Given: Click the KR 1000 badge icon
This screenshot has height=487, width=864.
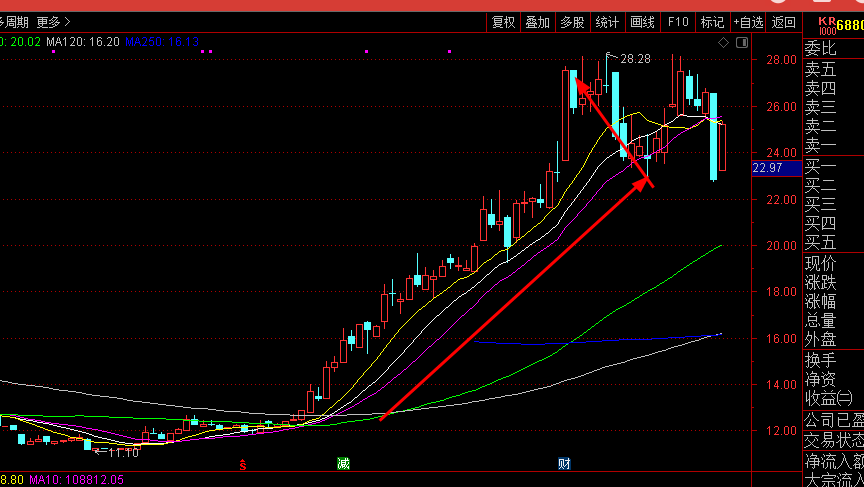Looking at the screenshot, I should pos(827,25).
